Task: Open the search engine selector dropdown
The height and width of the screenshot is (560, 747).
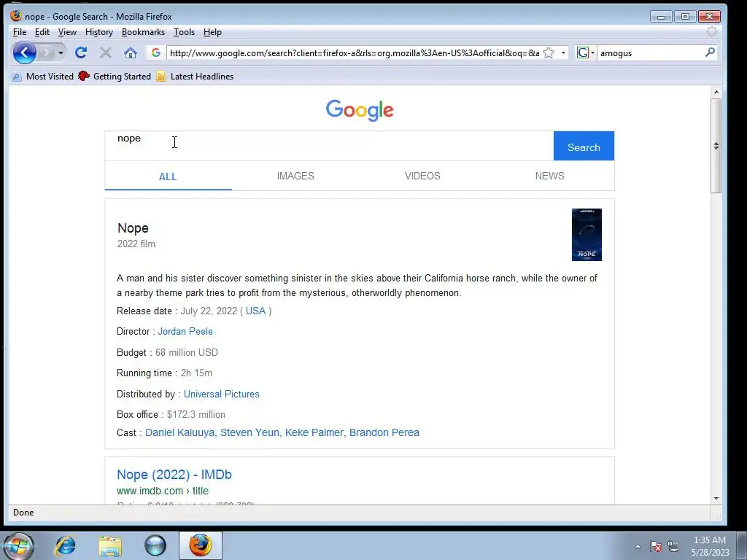Action: pos(586,52)
